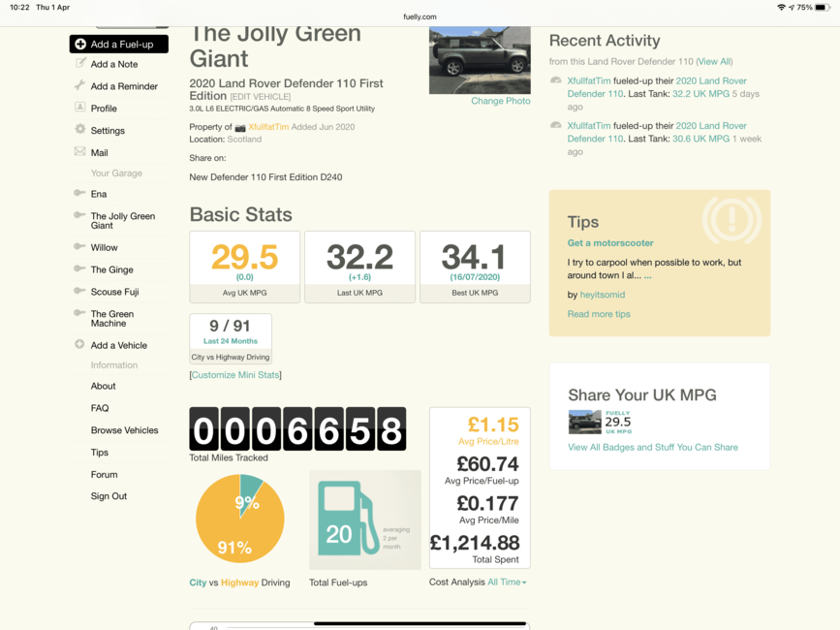The image size is (840, 630).
Task: Click the Last UK MPG 32.2 stat box
Action: click(x=359, y=267)
